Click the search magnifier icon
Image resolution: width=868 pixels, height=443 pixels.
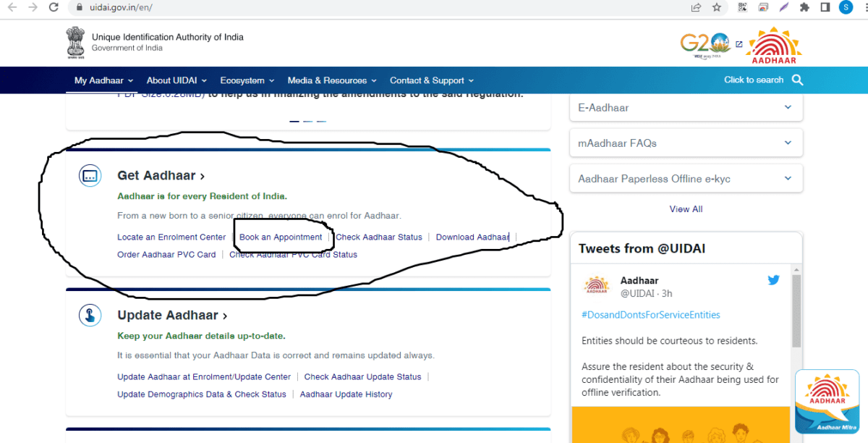pos(797,80)
